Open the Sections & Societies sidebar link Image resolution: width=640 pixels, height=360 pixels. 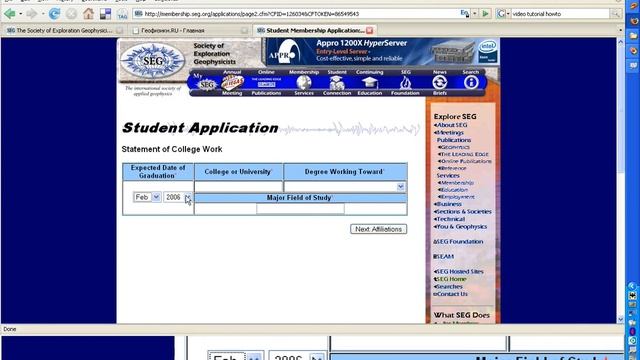[x=463, y=211]
